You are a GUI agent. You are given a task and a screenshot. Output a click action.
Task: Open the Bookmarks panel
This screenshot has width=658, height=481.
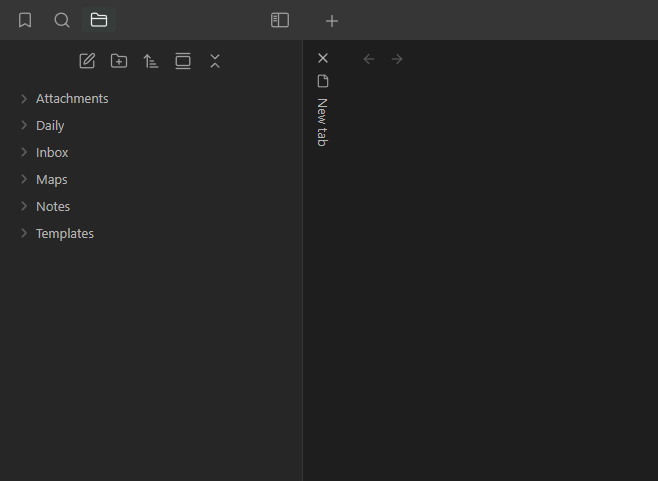pos(25,20)
